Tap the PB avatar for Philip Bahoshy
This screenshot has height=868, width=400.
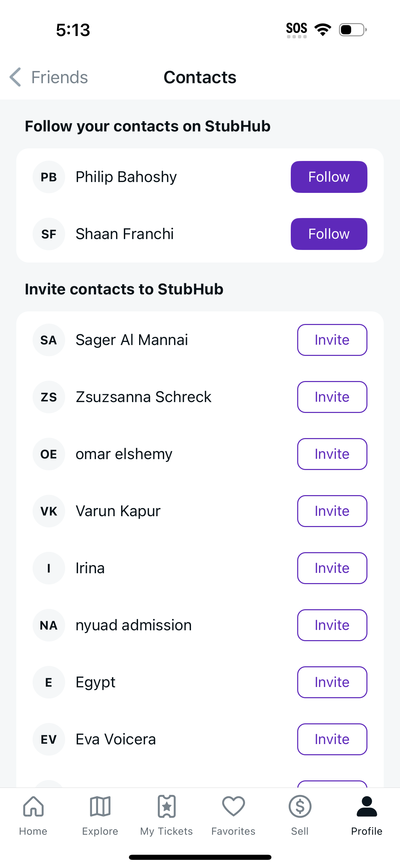click(x=49, y=177)
